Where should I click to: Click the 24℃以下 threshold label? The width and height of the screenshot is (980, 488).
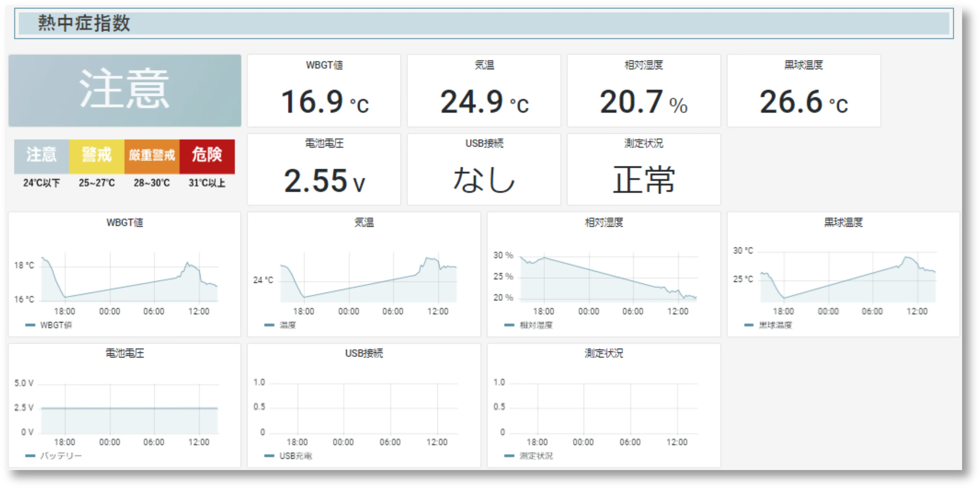coord(41,183)
